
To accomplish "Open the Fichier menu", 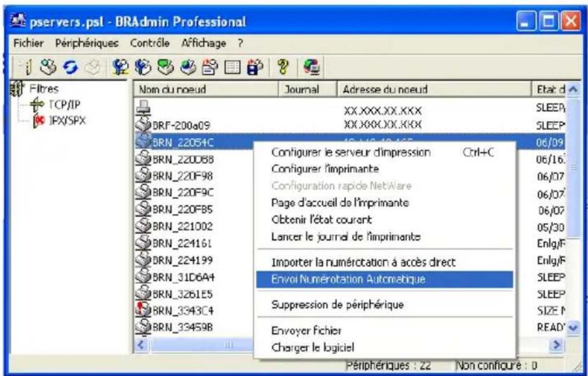I will pos(29,43).
